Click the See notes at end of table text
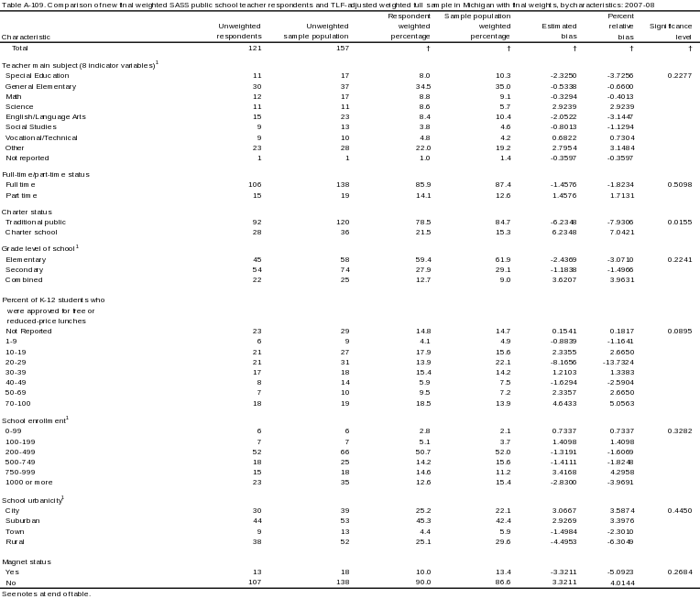The image size is (700, 599). point(47,594)
